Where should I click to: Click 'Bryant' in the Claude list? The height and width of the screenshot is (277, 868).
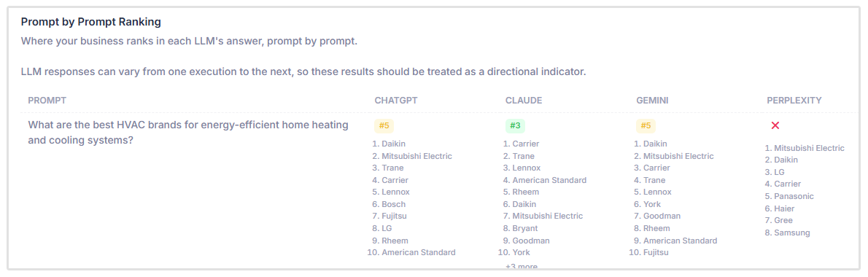[525, 228]
